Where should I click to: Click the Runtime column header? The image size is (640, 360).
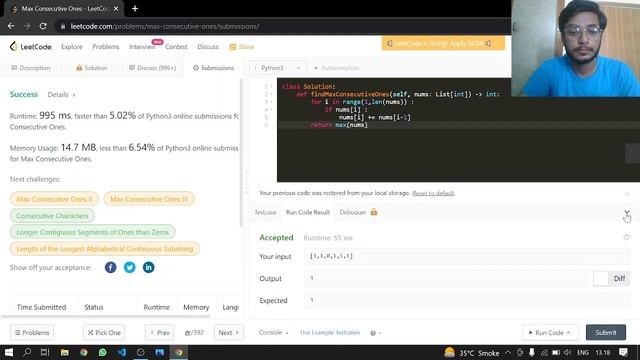[x=157, y=307]
